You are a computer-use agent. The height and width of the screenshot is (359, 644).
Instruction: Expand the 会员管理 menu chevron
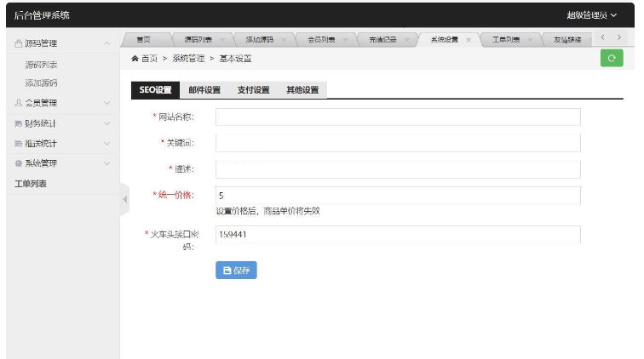click(107, 103)
